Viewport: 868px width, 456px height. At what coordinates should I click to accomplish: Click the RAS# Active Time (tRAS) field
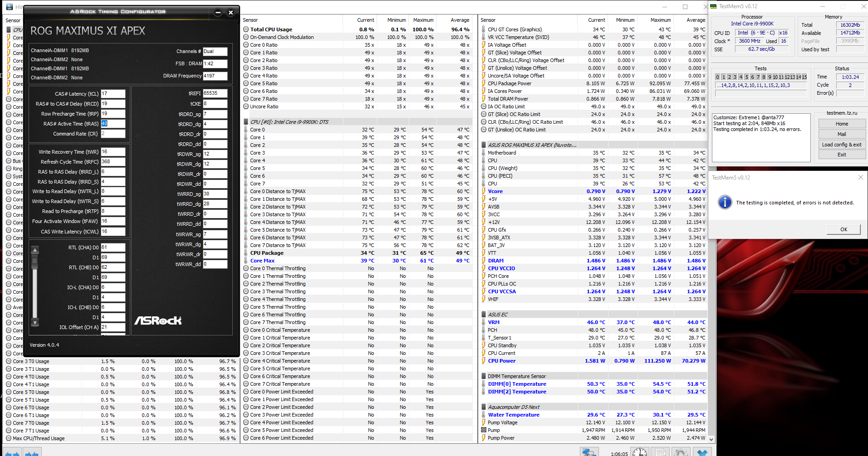[x=113, y=124]
